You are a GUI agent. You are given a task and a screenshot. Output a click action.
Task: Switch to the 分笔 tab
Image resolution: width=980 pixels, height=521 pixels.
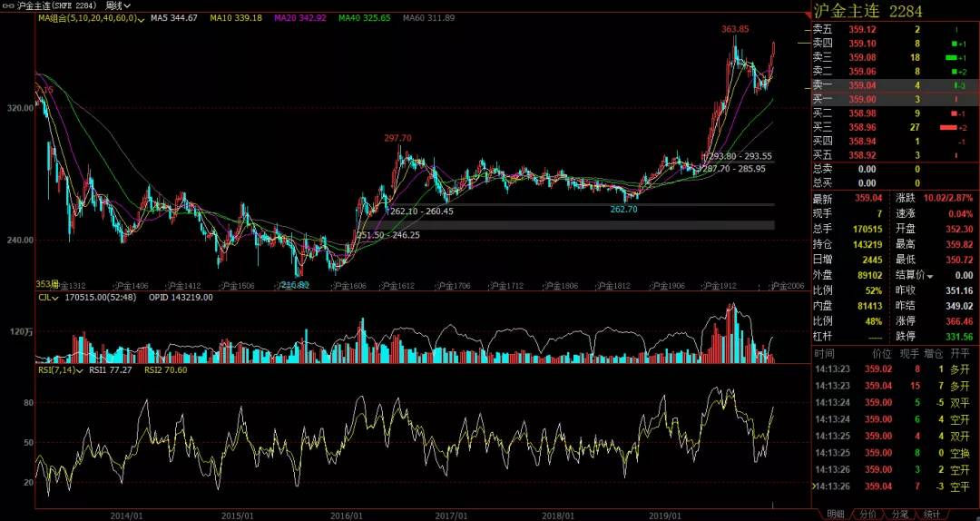point(899,514)
